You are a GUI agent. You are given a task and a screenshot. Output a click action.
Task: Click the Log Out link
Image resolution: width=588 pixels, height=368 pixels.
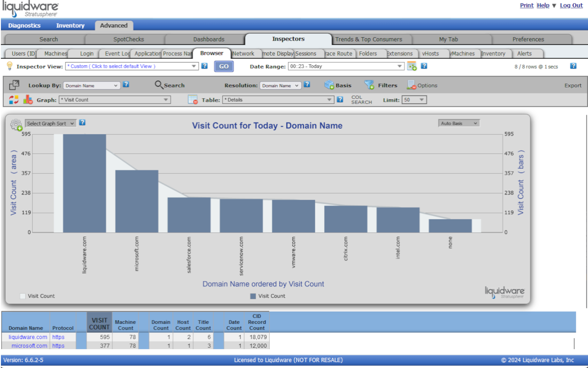tap(571, 6)
